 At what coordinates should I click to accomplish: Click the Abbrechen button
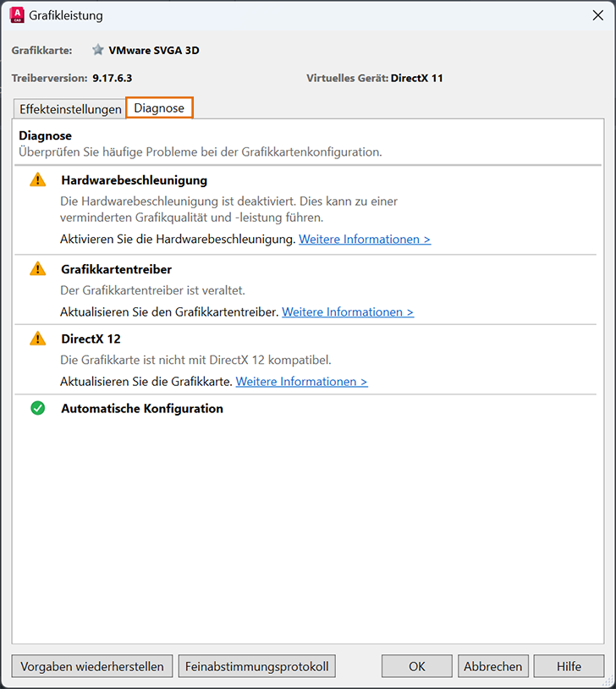493,666
